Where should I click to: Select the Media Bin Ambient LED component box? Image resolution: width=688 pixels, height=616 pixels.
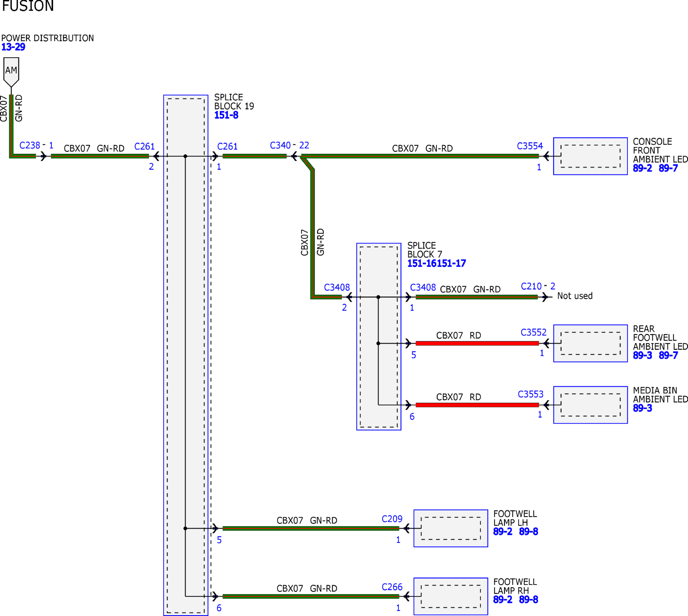tap(590, 405)
